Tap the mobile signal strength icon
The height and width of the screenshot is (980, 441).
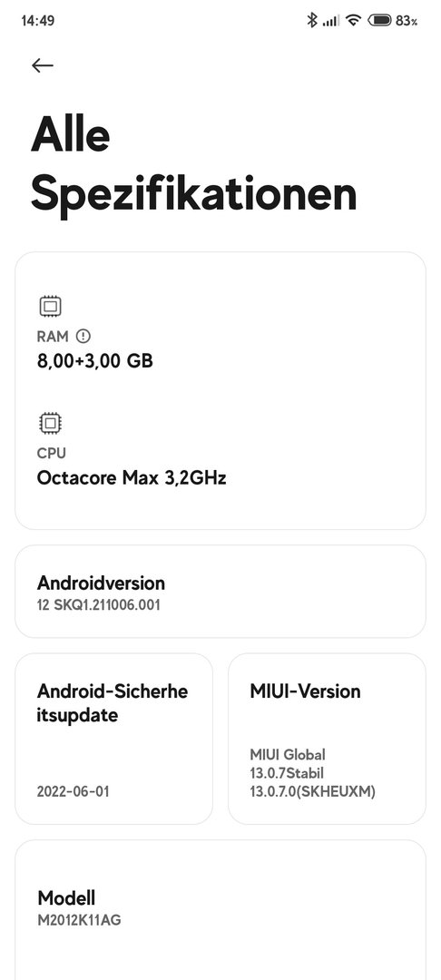coord(330,21)
